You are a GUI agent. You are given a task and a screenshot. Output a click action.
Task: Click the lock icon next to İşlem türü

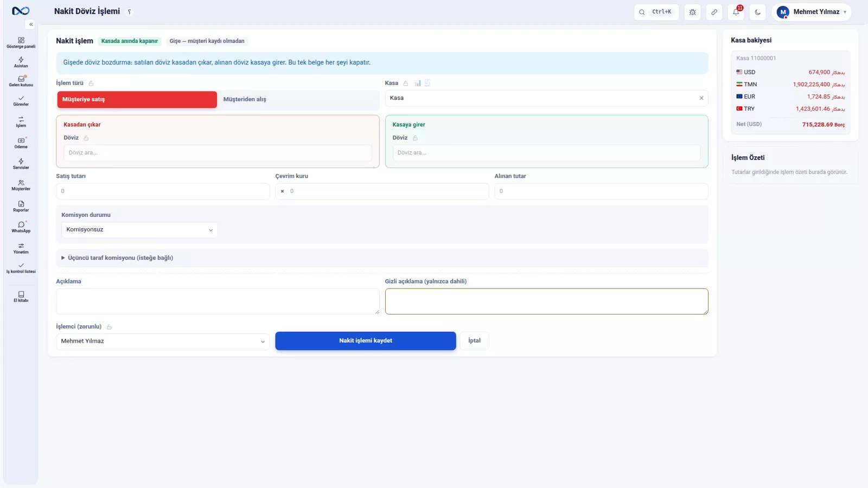click(91, 84)
